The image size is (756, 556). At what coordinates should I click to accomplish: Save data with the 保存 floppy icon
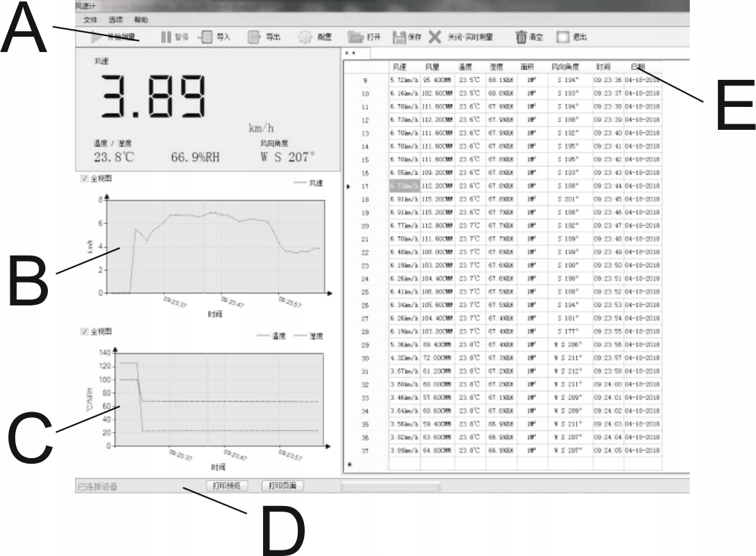399,37
